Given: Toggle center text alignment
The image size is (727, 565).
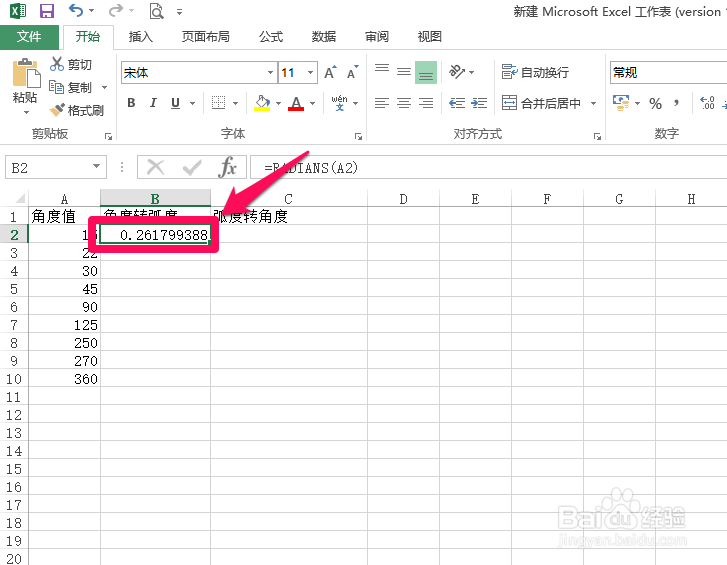Looking at the screenshot, I should 403,103.
